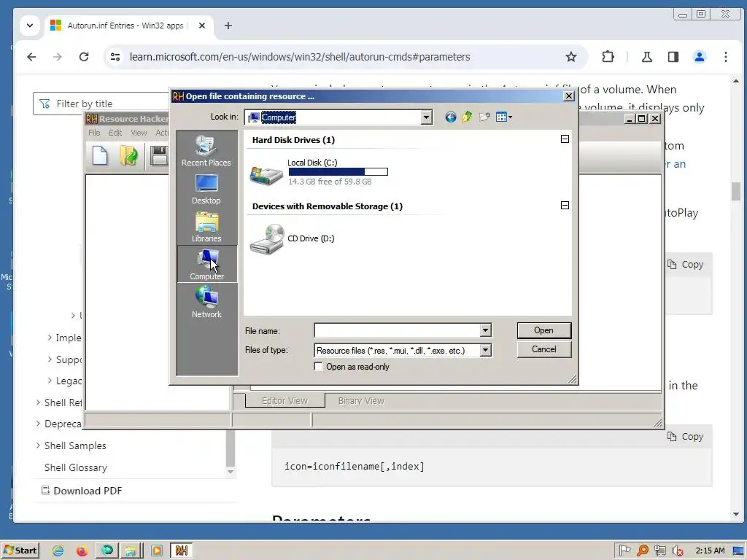Open browser profile avatar
The height and width of the screenshot is (560, 747).
(699, 57)
